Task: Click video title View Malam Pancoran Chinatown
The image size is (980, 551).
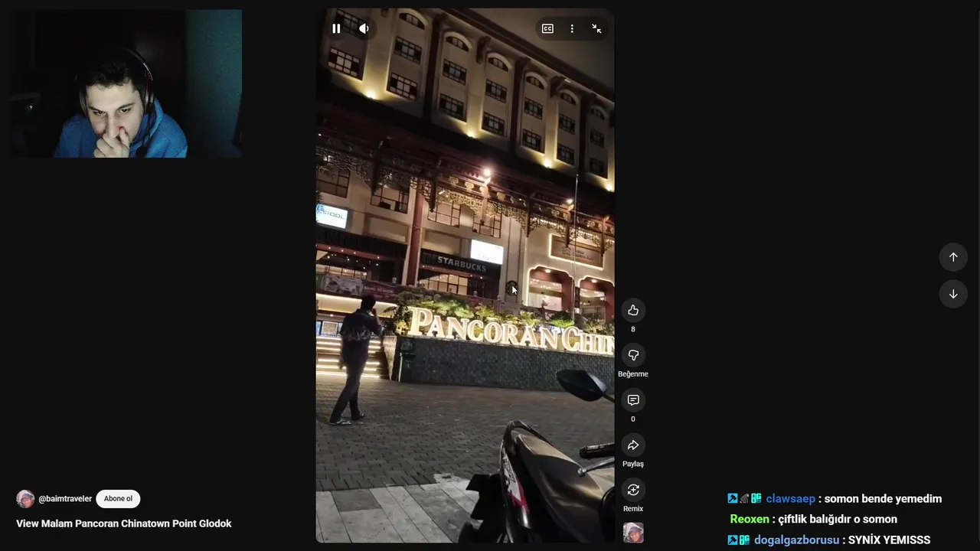Action: click(x=124, y=523)
